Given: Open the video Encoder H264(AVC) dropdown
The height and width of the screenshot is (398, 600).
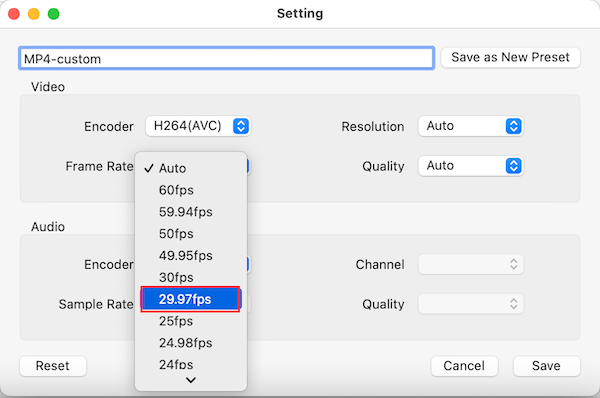Looking at the screenshot, I should pos(198,126).
